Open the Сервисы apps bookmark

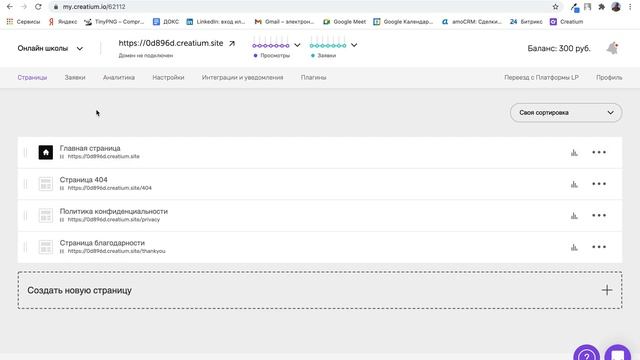pos(23,22)
